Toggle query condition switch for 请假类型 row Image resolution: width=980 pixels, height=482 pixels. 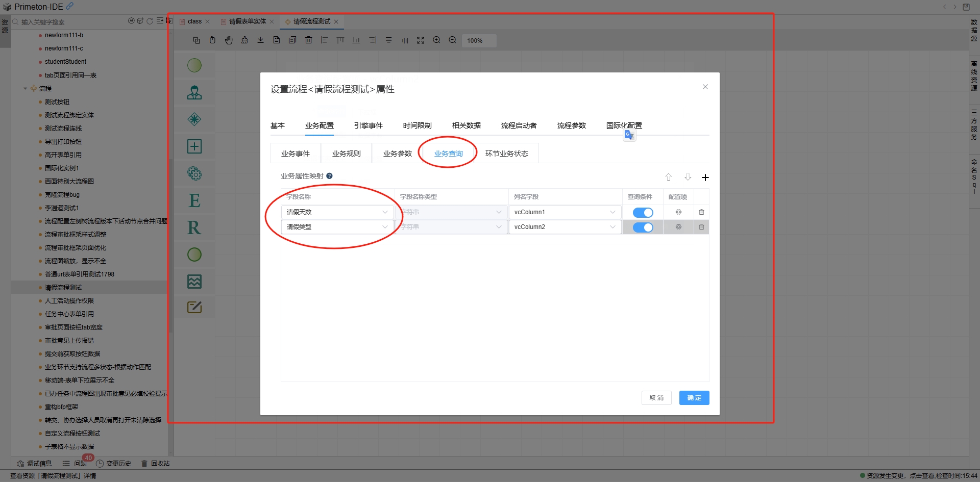tap(643, 227)
